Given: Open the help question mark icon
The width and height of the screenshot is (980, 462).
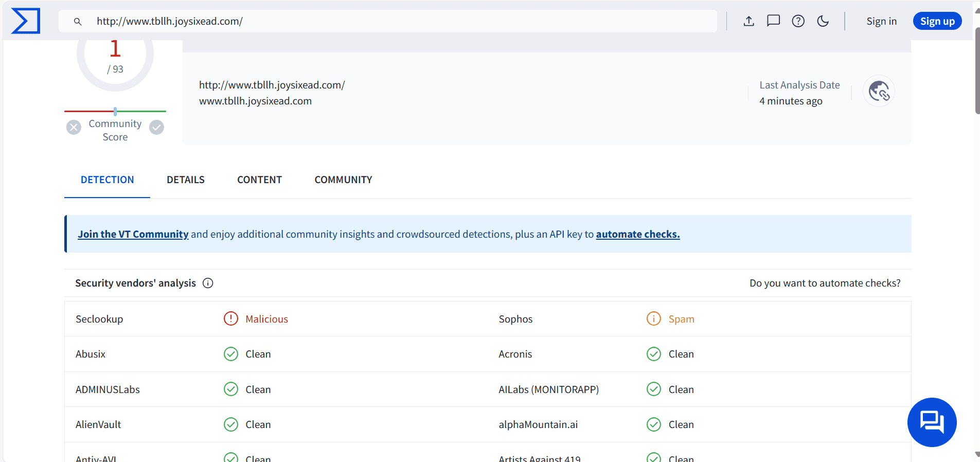Looking at the screenshot, I should point(798,21).
